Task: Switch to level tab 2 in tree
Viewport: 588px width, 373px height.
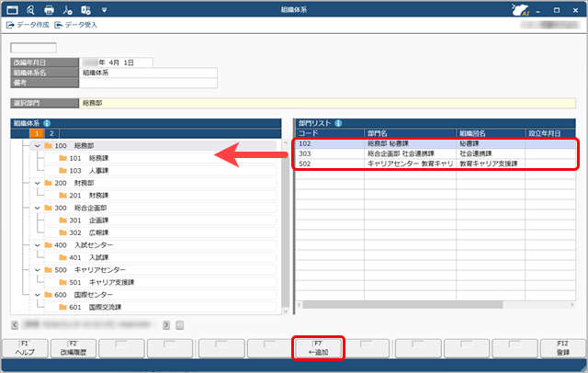Action: [x=51, y=133]
